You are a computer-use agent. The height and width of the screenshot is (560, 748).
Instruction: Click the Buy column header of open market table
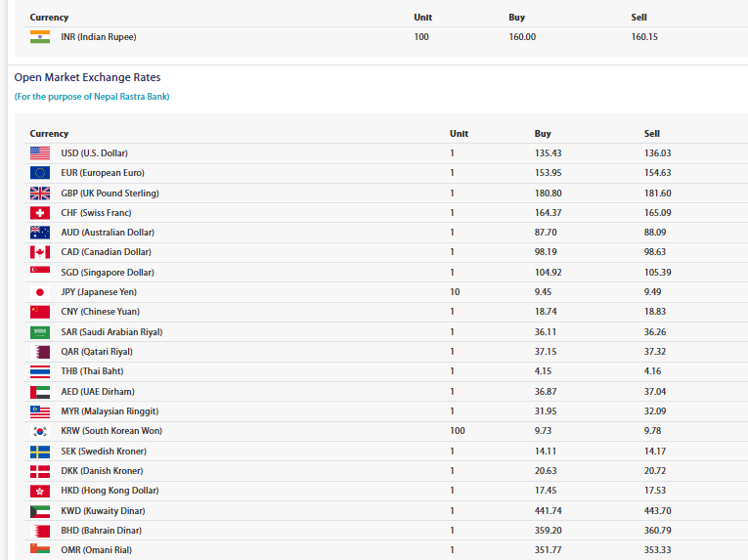543,134
